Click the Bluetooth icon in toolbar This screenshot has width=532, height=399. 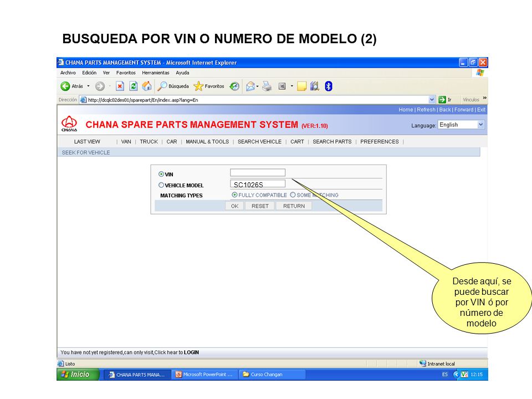point(328,86)
